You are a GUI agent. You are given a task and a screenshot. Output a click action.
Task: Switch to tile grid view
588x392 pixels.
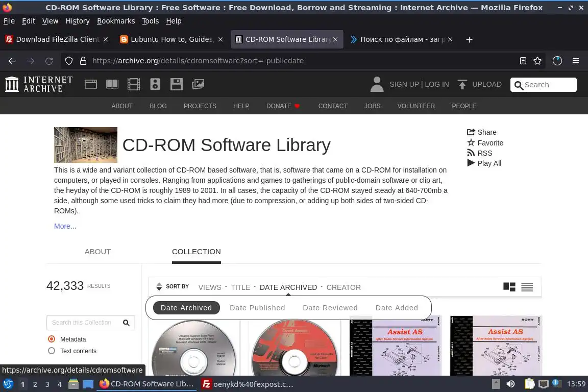(509, 287)
